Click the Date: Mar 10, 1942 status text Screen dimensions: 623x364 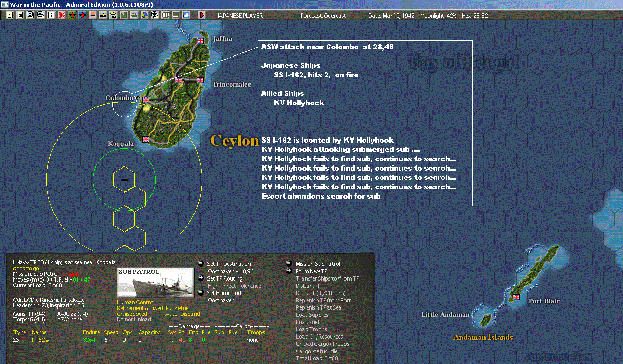(x=392, y=16)
